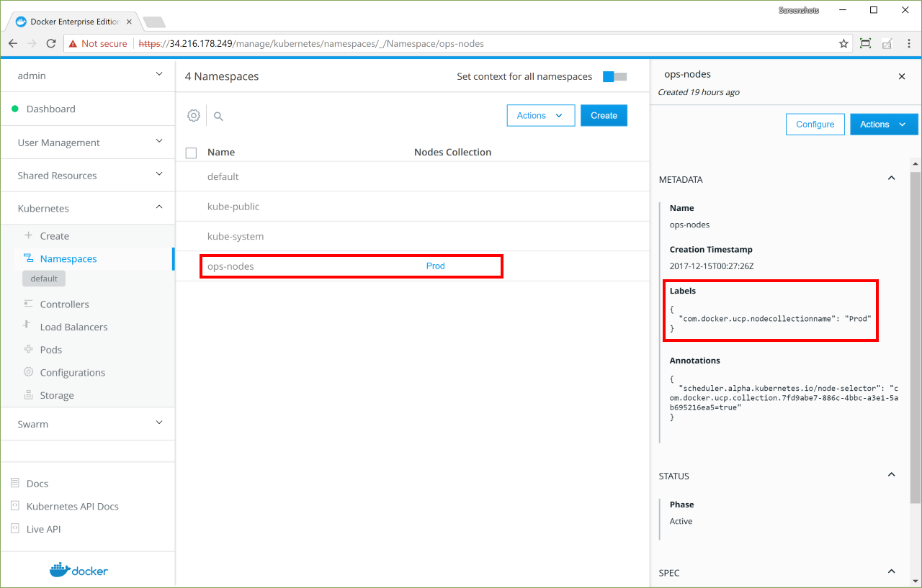Open Live API in the sidebar
This screenshot has height=588, width=922.
[x=43, y=529]
